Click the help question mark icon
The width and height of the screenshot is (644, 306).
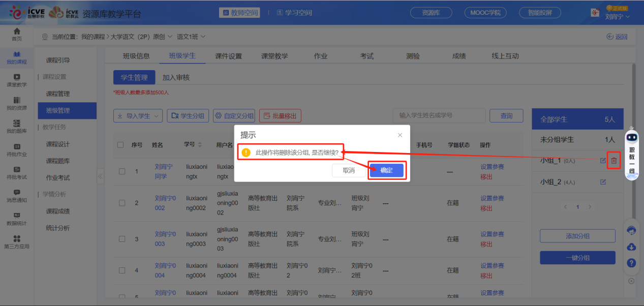[x=632, y=263]
